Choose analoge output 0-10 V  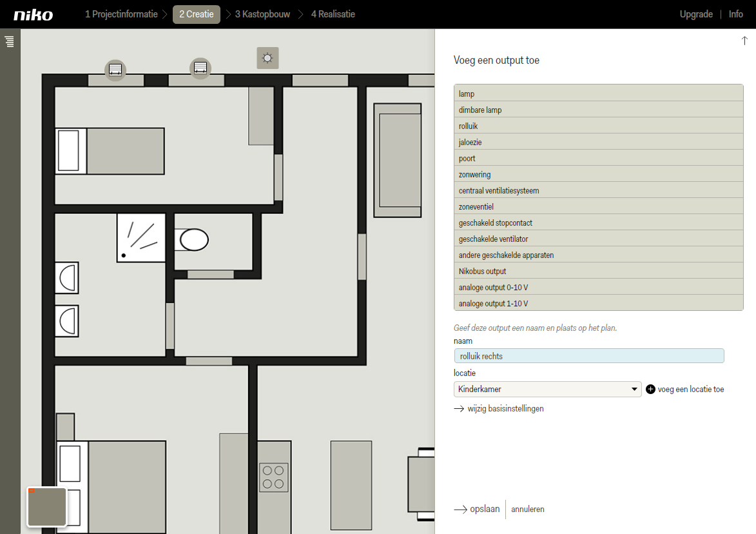coord(598,287)
